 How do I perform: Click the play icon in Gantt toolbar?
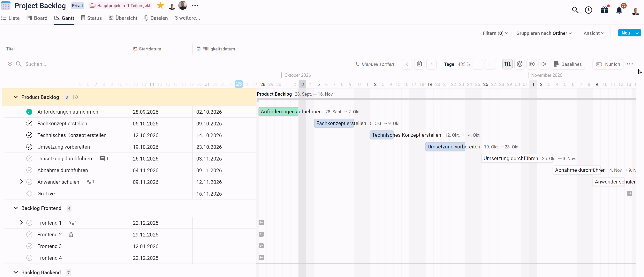543,64
